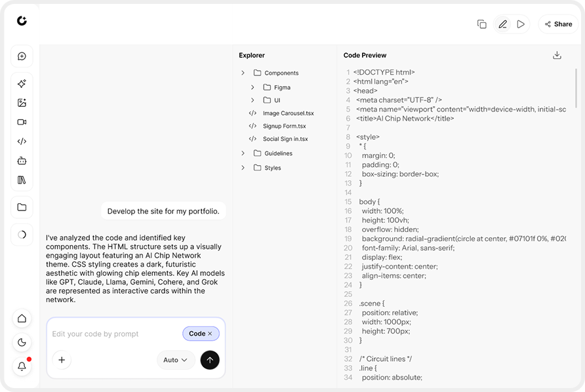Open the video tool in sidebar
This screenshot has height=392, width=585.
pos(22,122)
